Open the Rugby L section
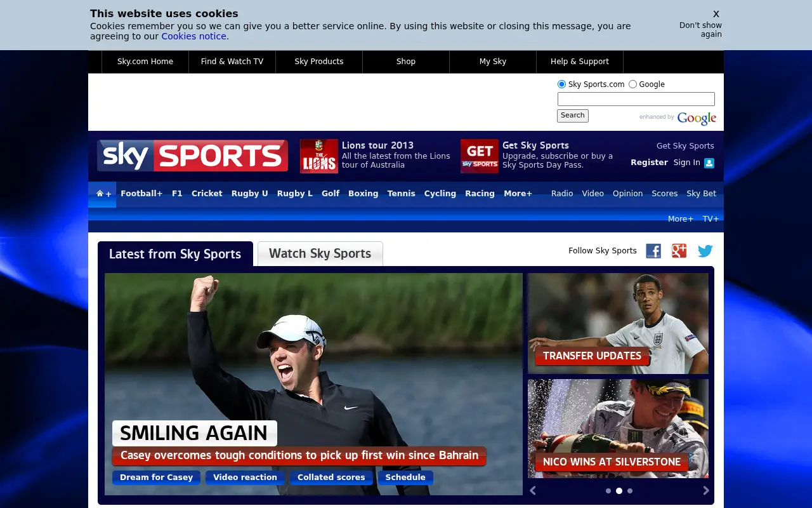This screenshot has width=812, height=508. [x=295, y=194]
